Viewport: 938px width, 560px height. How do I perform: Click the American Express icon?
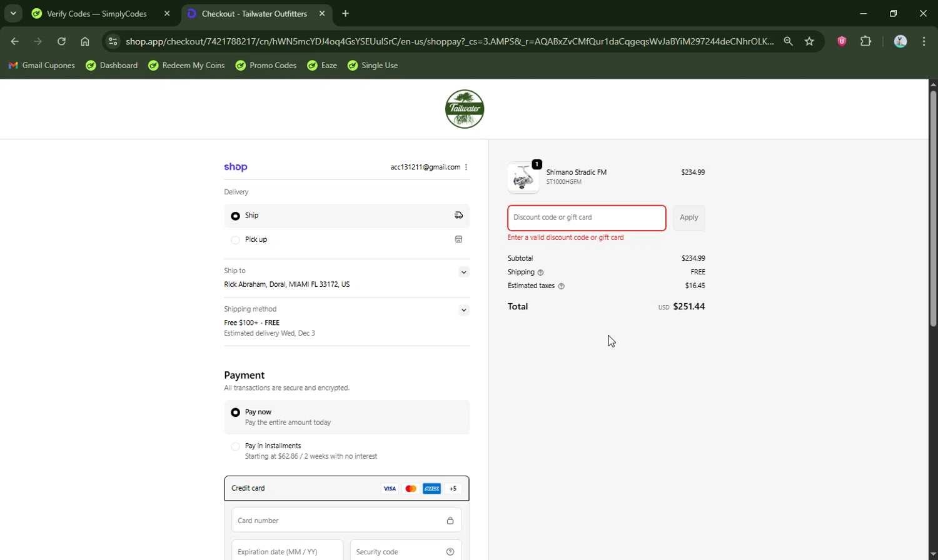pos(432,489)
